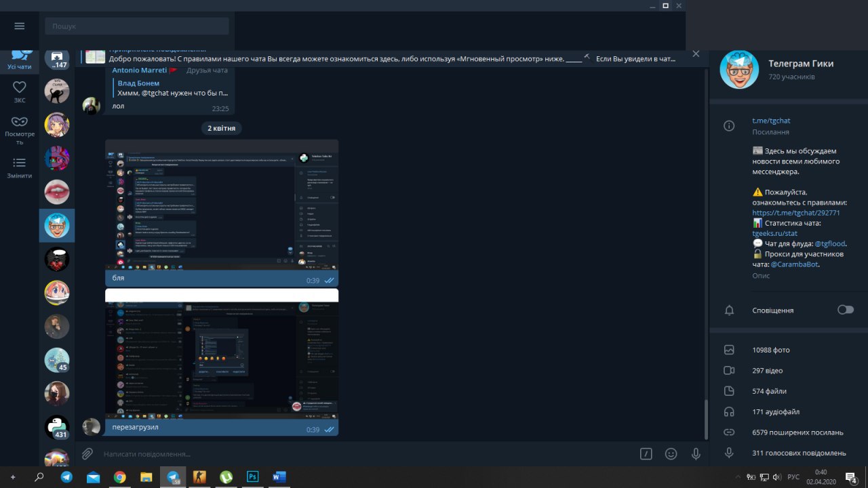Open the screenshot photo captioned перезагрузил
This screenshot has width=868, height=488.
(x=222, y=354)
